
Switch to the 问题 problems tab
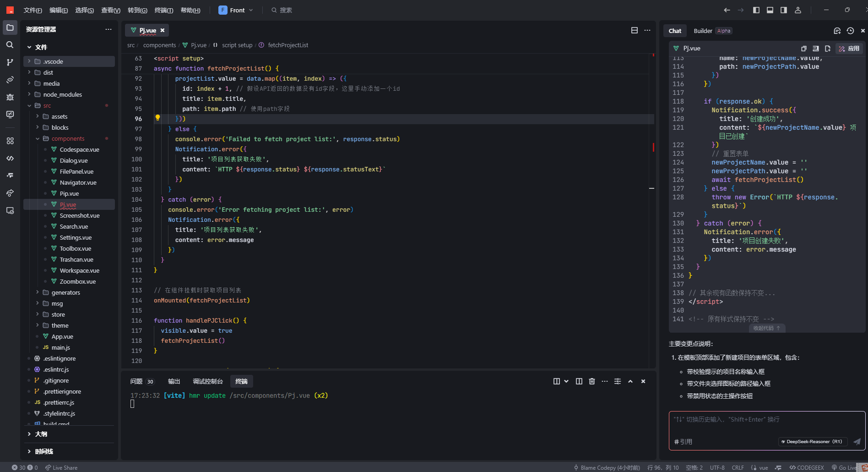[142, 381]
